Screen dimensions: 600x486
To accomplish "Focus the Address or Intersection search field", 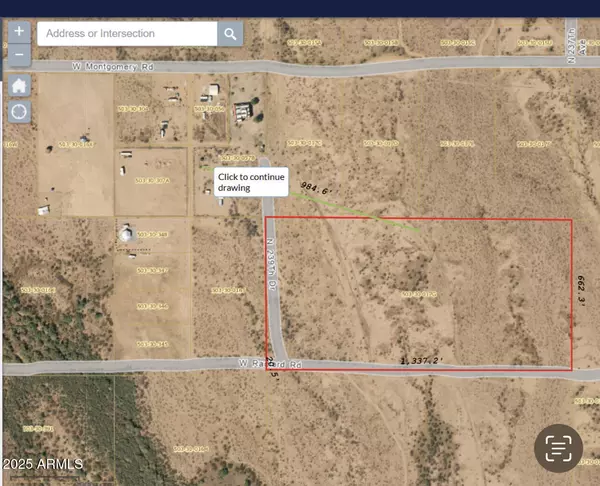I will click(127, 34).
